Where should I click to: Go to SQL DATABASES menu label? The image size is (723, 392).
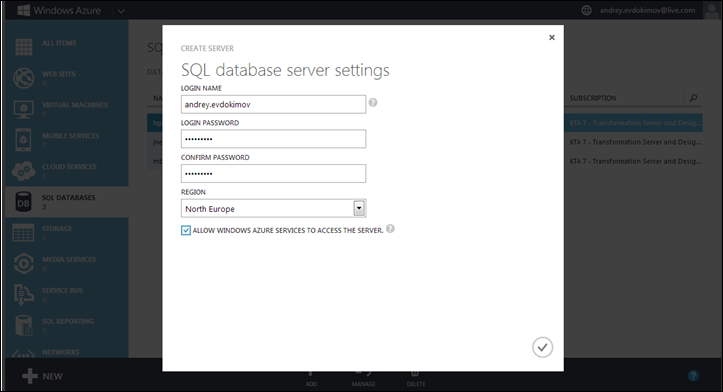(x=69, y=197)
